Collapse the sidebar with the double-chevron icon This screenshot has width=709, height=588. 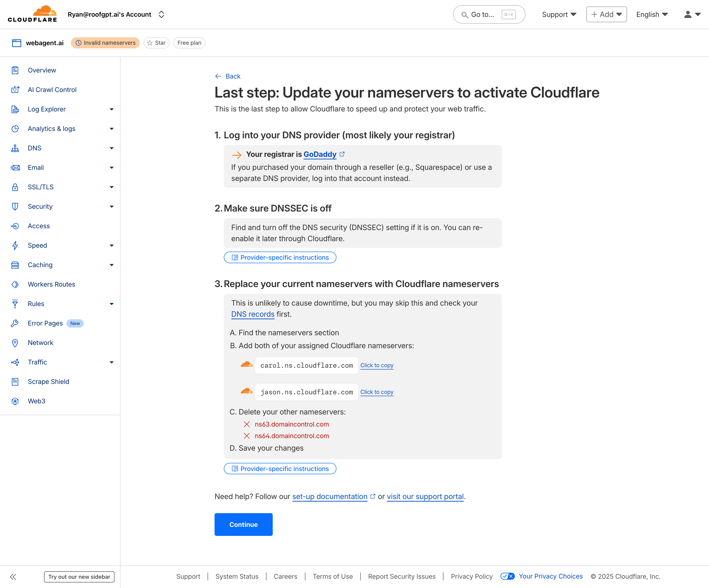(13, 577)
